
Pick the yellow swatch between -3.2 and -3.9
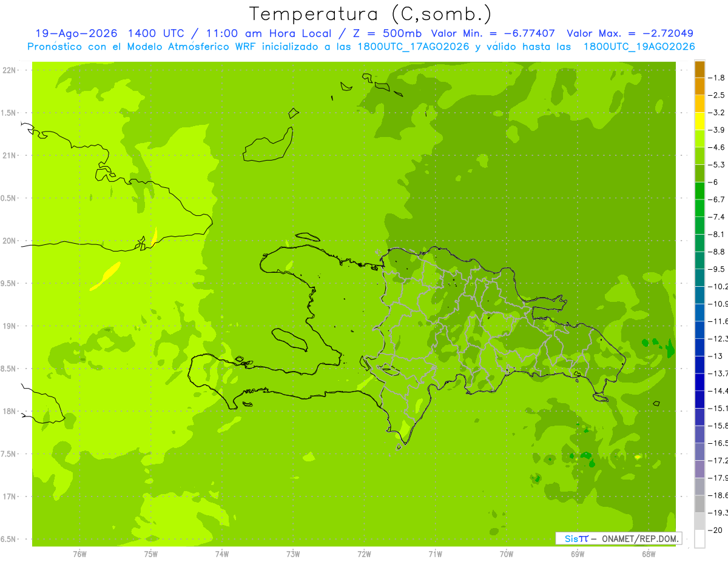click(x=699, y=121)
